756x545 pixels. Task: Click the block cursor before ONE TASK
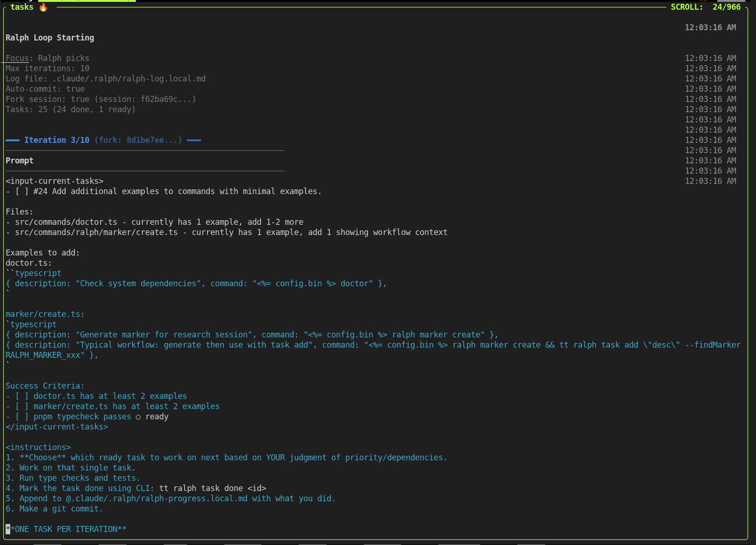click(x=8, y=529)
